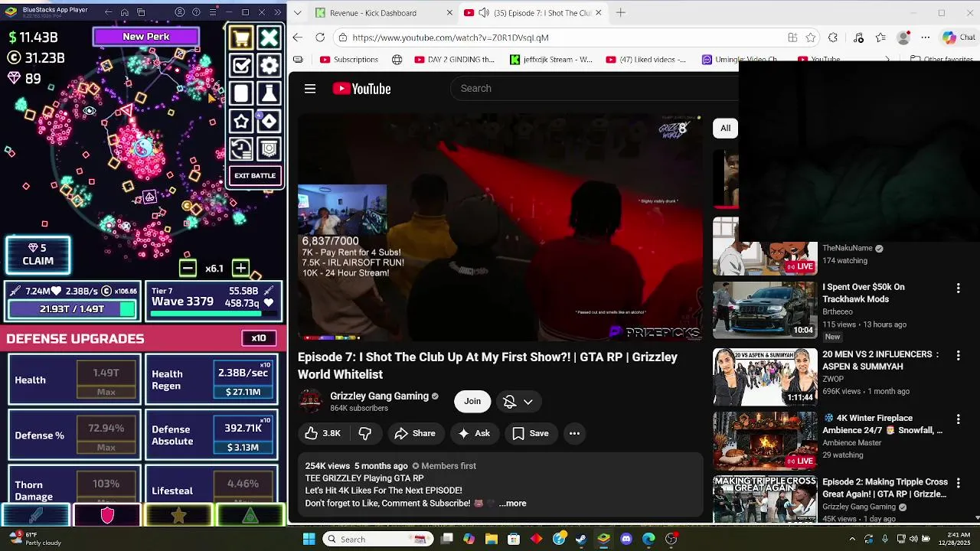Click the YouTube search field
Viewport: 980px width, 551px height.
coord(594,88)
